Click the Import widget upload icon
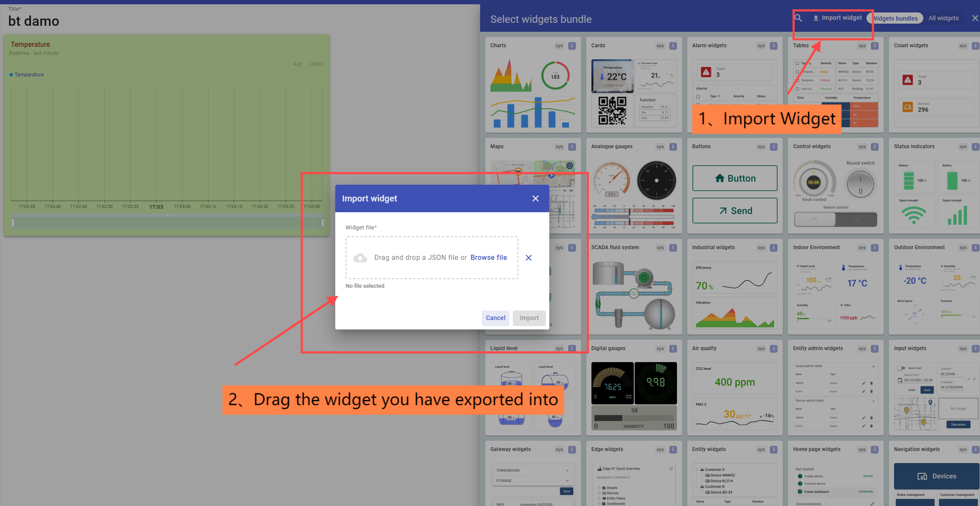980x506 pixels. tap(815, 18)
